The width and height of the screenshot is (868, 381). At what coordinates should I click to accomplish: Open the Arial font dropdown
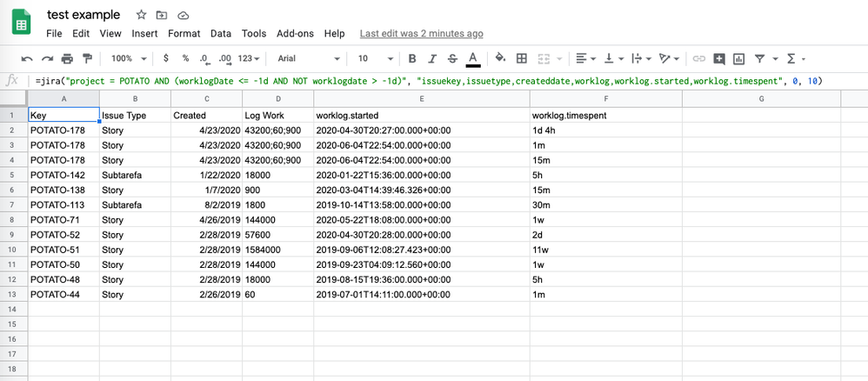[309, 58]
